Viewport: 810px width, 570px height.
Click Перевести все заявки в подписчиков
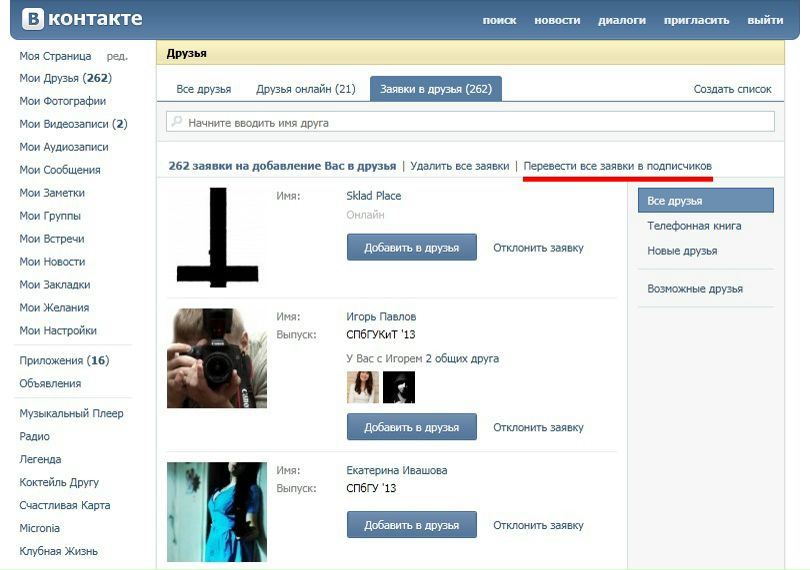point(618,166)
